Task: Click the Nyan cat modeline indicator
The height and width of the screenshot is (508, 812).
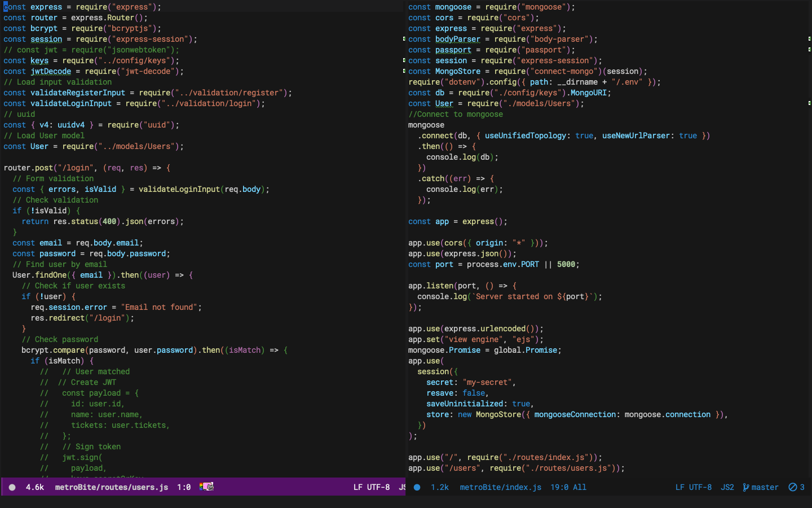Action: (x=206, y=487)
